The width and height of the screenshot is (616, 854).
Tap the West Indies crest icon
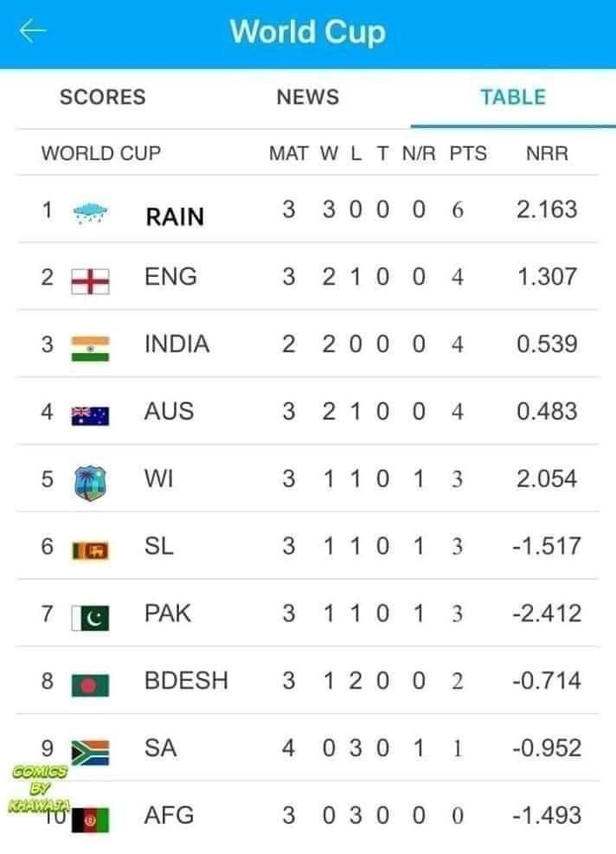[x=90, y=483]
